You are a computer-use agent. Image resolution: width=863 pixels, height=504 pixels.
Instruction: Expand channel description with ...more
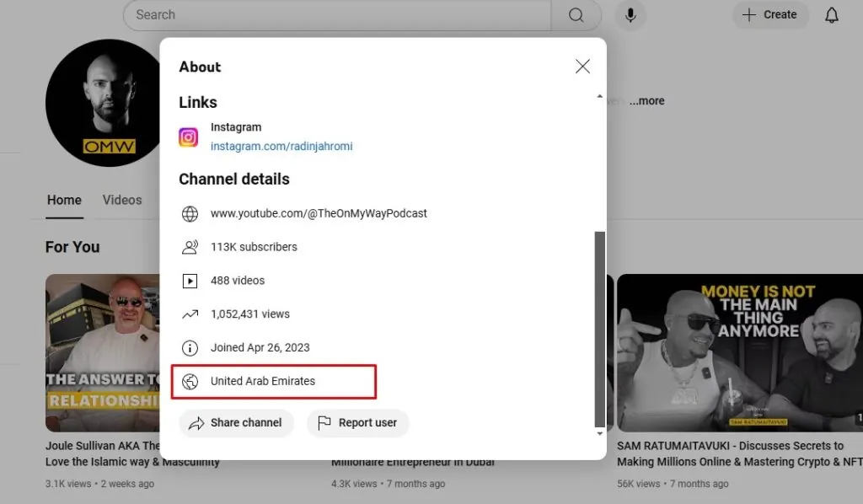pos(646,100)
